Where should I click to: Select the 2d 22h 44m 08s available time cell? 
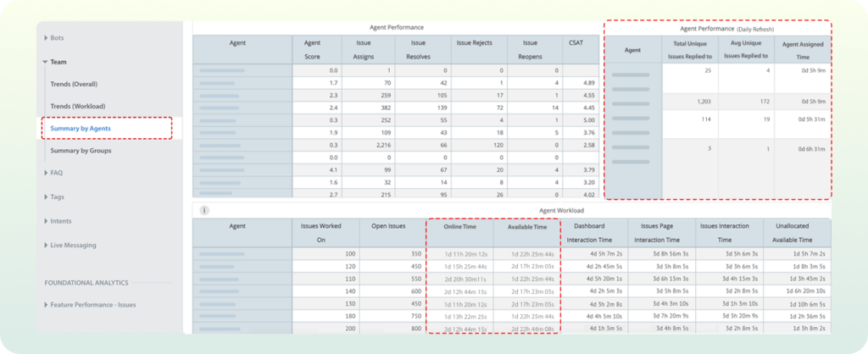(527, 329)
